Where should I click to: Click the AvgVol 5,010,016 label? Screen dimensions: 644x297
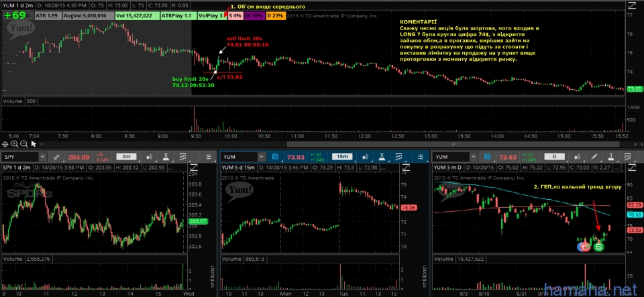pos(88,15)
